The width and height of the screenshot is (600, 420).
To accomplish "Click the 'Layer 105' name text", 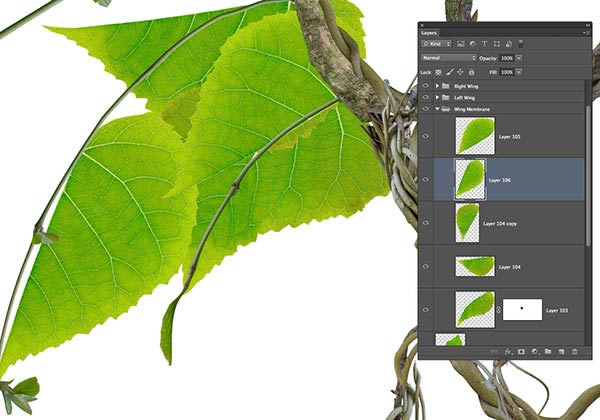I will point(510,137).
